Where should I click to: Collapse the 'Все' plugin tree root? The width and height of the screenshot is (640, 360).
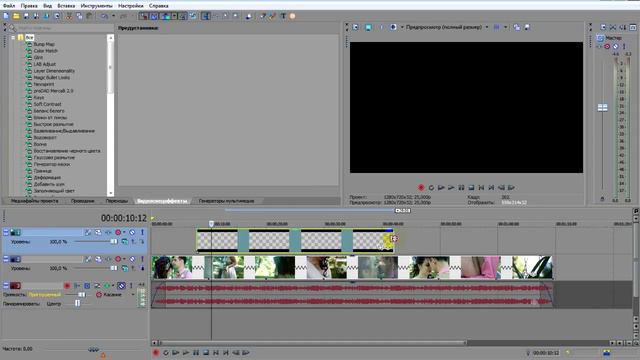(13, 37)
